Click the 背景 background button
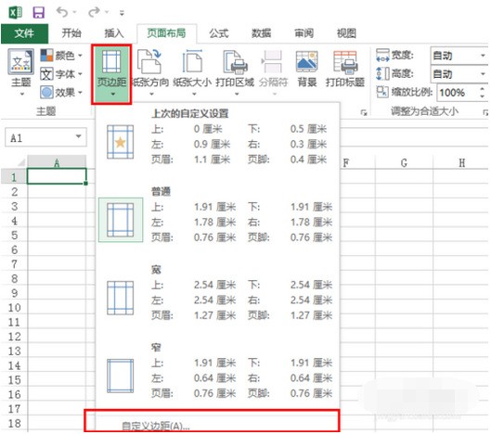Image resolution: width=504 pixels, height=434 pixels. 307,69
